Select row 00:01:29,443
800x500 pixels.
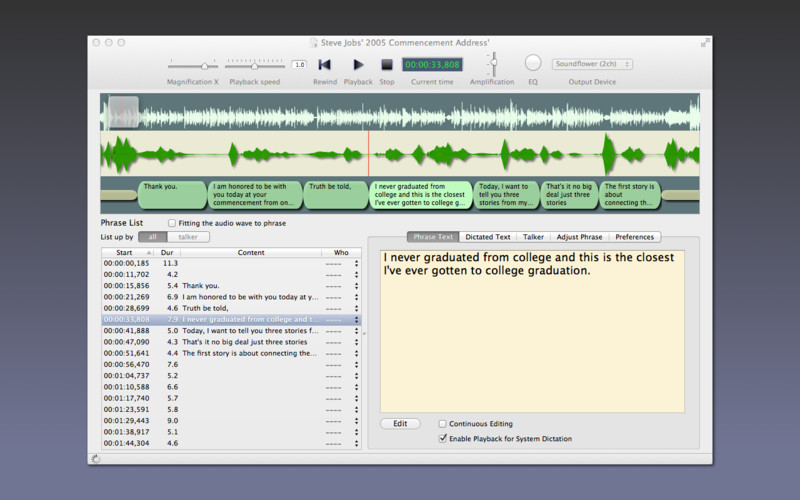click(x=231, y=420)
